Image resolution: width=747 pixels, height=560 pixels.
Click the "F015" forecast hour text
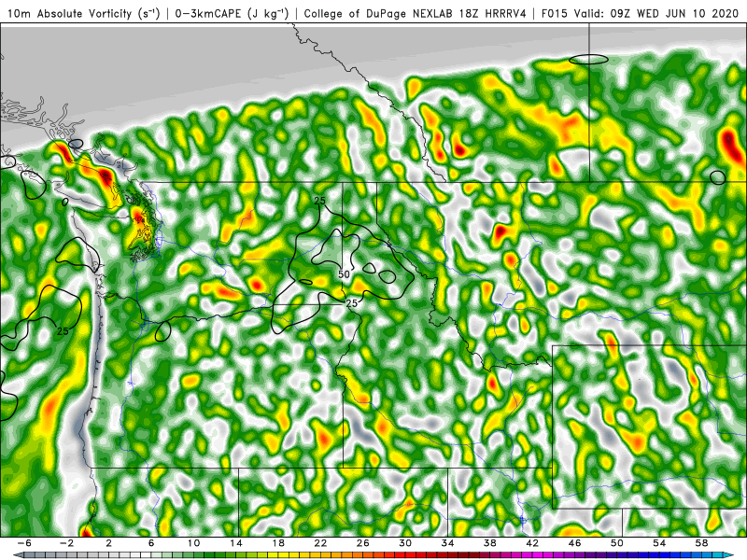[x=555, y=14]
